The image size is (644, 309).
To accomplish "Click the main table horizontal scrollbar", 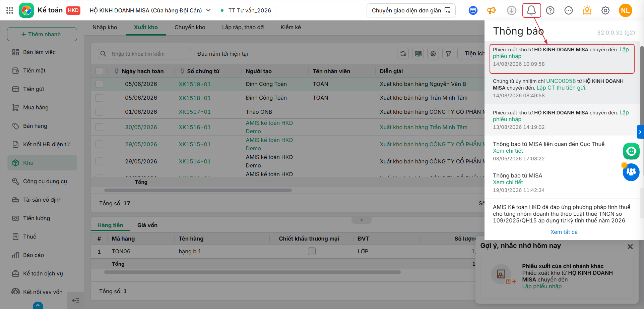I will (x=198, y=190).
